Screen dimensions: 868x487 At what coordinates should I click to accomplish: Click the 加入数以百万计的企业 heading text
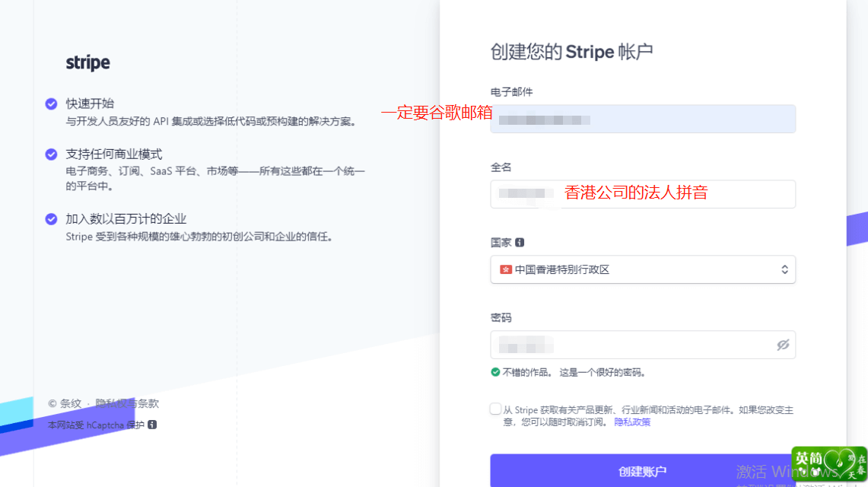126,218
